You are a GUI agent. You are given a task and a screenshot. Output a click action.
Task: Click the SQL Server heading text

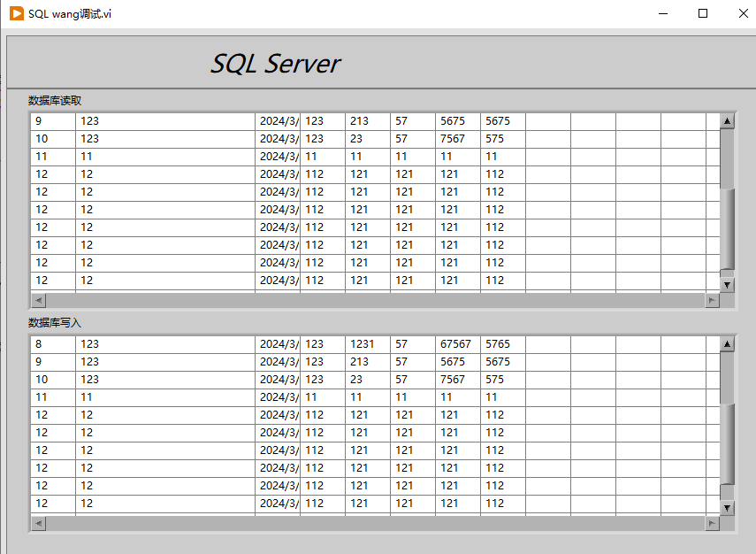(x=275, y=63)
